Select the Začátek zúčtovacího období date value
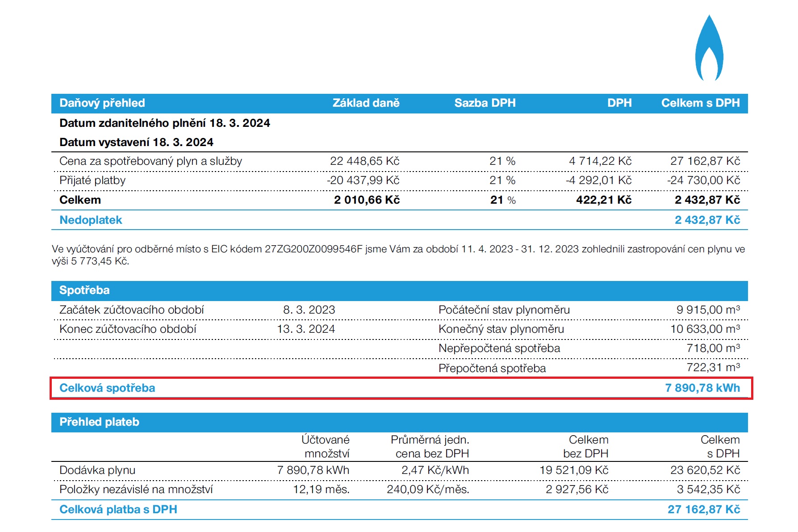Viewport: 798px width, 532px height. pos(309,310)
